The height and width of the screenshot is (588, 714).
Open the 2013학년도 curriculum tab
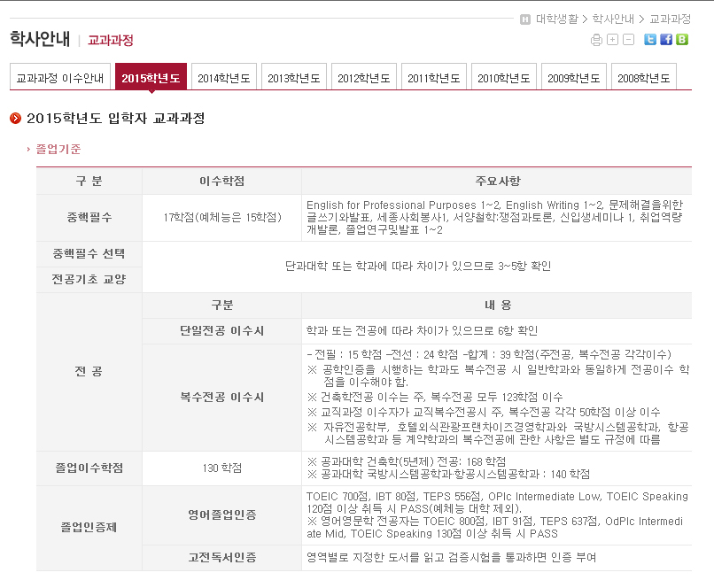point(292,77)
